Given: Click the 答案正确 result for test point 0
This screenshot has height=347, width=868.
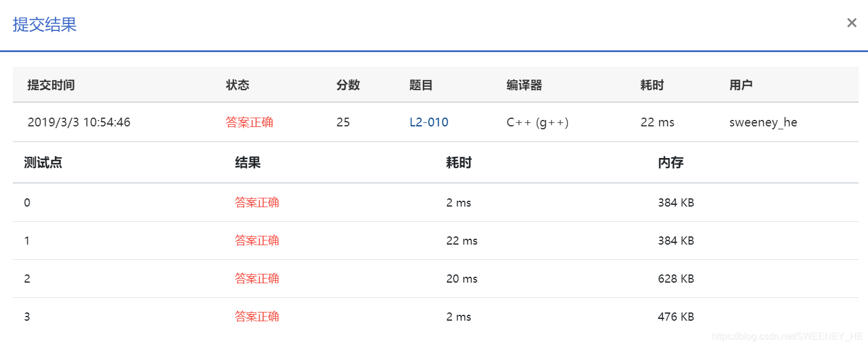Looking at the screenshot, I should coord(257,202).
